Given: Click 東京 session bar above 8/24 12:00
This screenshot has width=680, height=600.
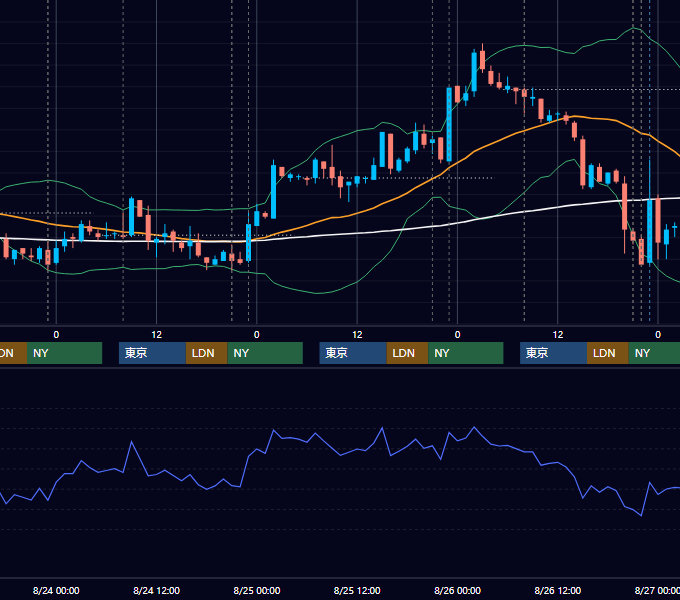Looking at the screenshot, I should (x=152, y=353).
